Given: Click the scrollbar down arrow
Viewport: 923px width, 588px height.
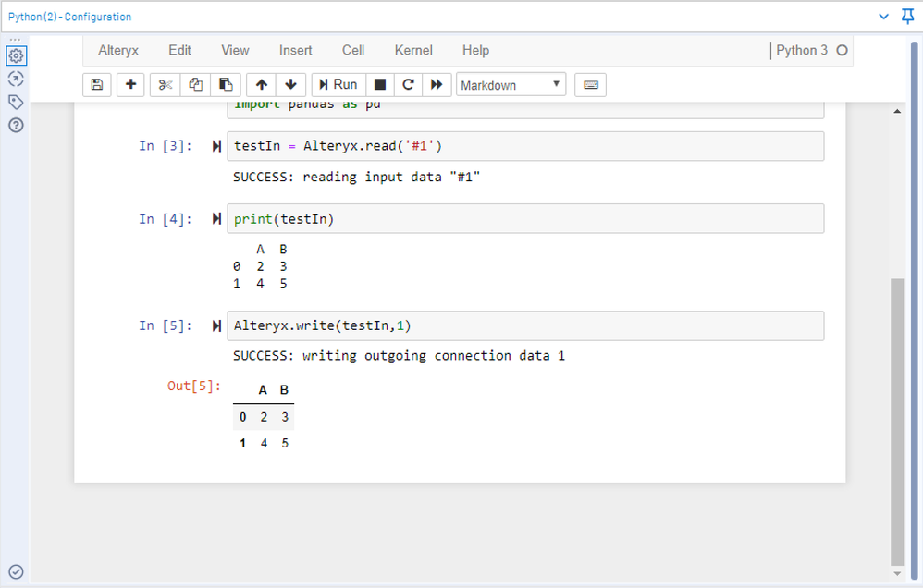Looking at the screenshot, I should pos(897,573).
